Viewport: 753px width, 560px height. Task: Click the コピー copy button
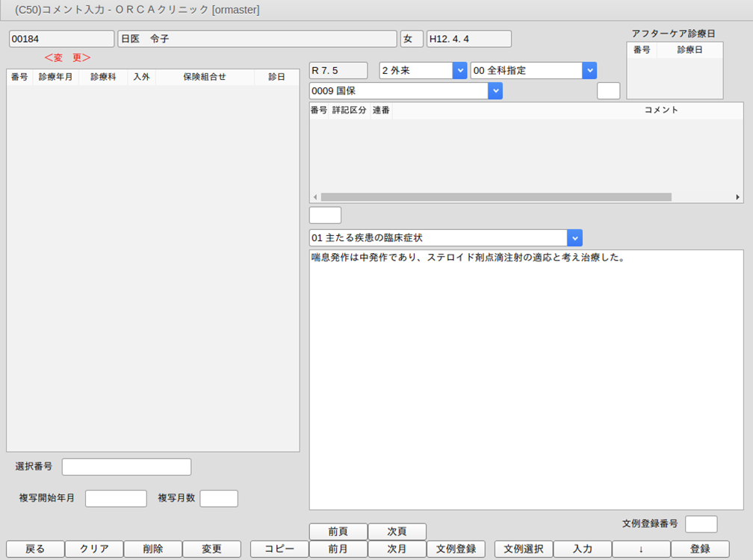pyautogui.click(x=279, y=549)
